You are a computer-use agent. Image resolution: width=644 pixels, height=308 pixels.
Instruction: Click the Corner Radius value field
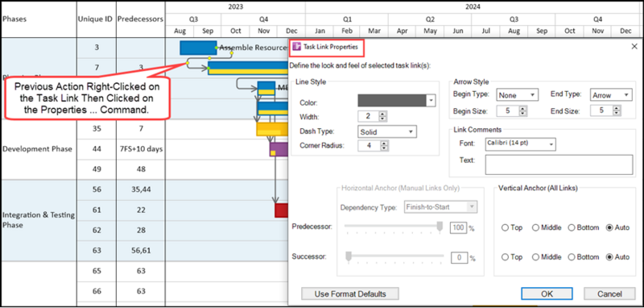pos(369,146)
